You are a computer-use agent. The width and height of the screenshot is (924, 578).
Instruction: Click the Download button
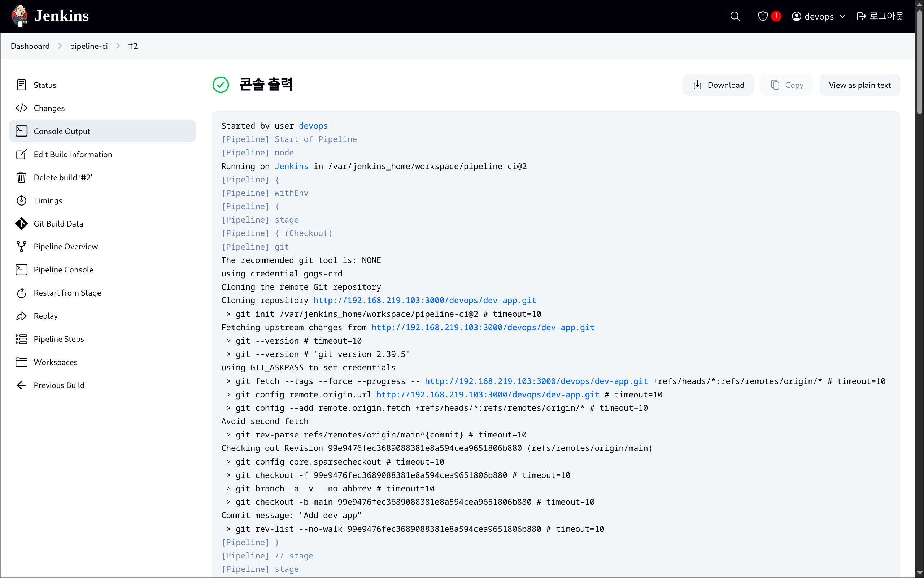(718, 85)
